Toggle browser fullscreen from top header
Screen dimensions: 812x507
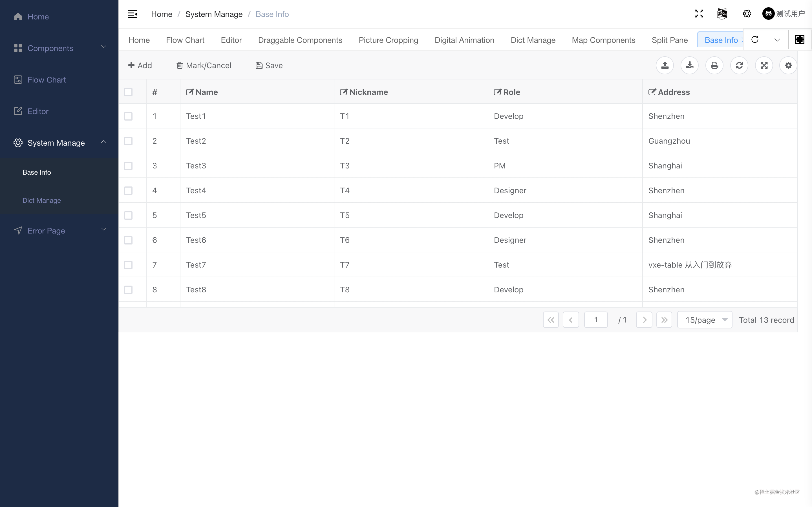(699, 14)
